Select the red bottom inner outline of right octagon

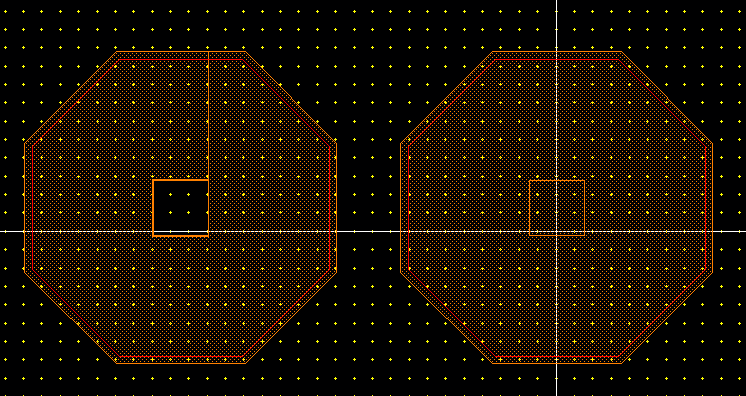557,356
